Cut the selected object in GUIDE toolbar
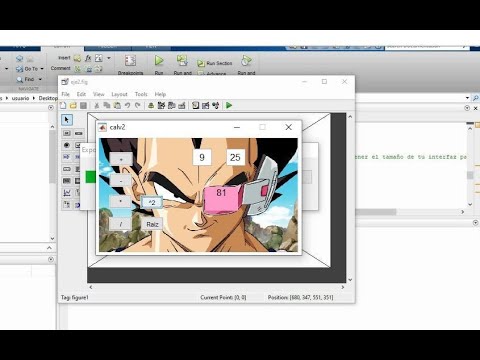The height and width of the screenshot is (360, 480). point(97,106)
